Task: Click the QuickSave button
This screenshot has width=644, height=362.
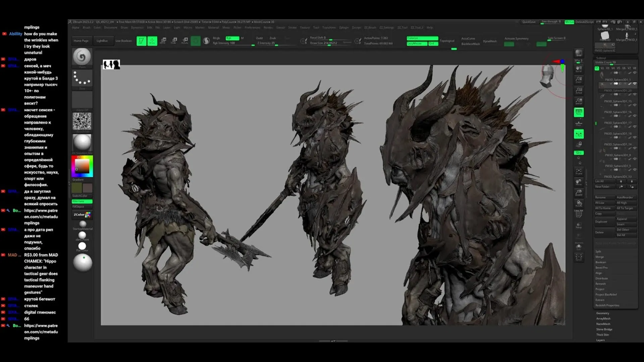Action: tap(529, 22)
